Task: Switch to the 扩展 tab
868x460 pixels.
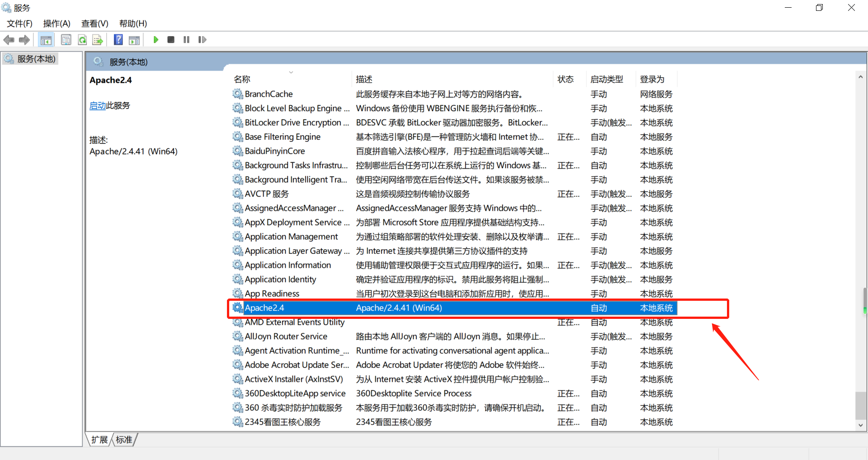Action: pyautogui.click(x=99, y=440)
